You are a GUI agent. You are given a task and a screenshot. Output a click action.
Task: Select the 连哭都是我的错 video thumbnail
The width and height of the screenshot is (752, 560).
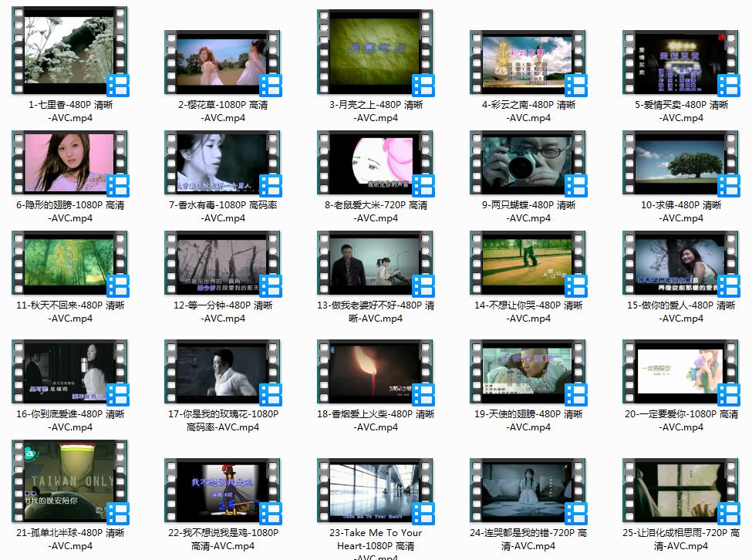point(528,491)
